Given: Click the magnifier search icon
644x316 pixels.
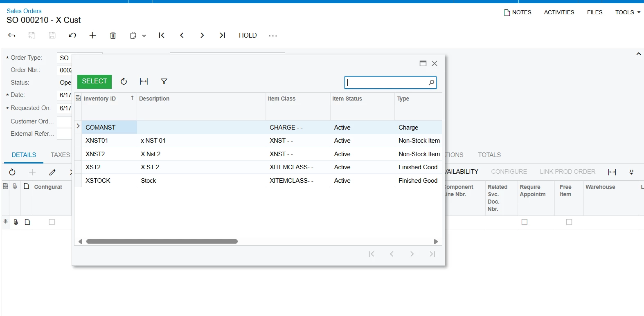Looking at the screenshot, I should pyautogui.click(x=431, y=83).
